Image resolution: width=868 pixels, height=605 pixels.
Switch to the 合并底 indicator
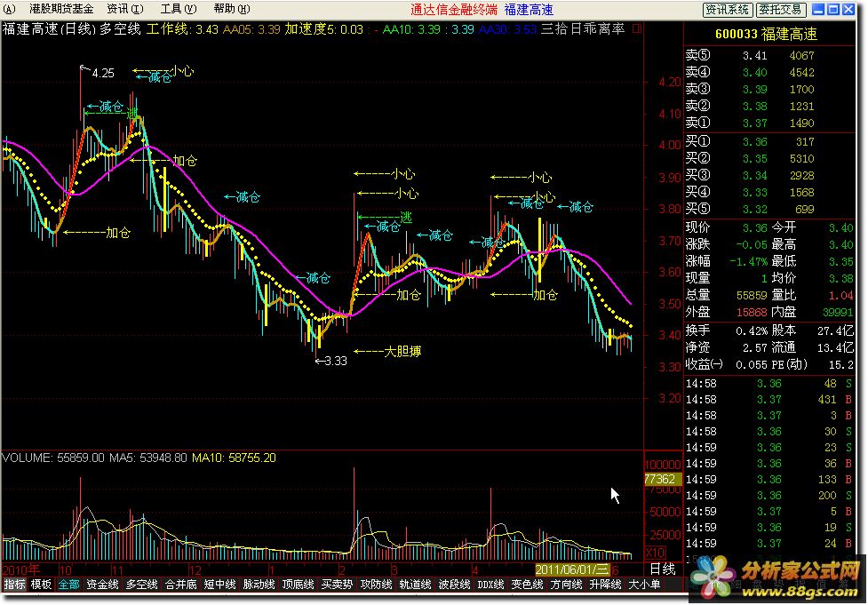click(181, 585)
